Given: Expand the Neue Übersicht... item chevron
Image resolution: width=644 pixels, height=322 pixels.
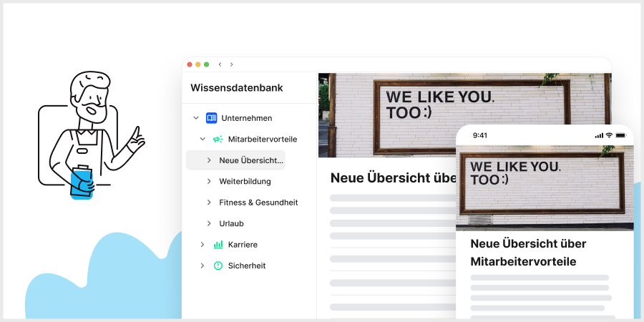Looking at the screenshot, I should coord(209,160).
